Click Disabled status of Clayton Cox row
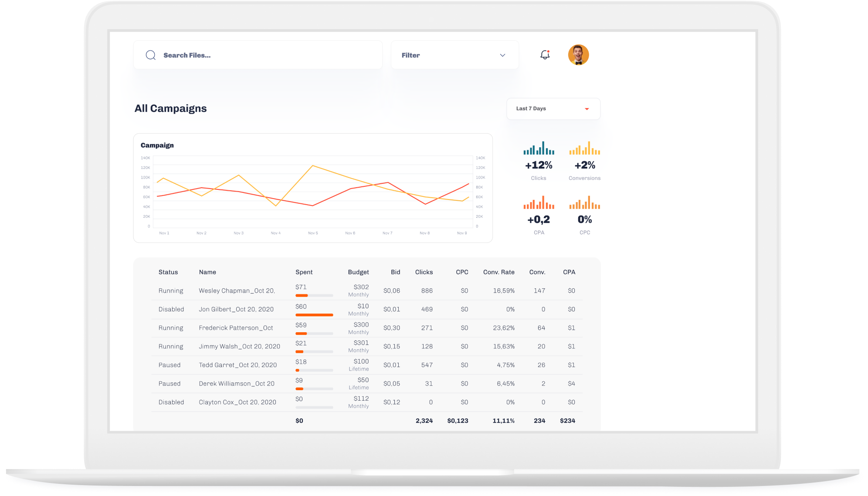868x496 pixels. click(x=171, y=402)
